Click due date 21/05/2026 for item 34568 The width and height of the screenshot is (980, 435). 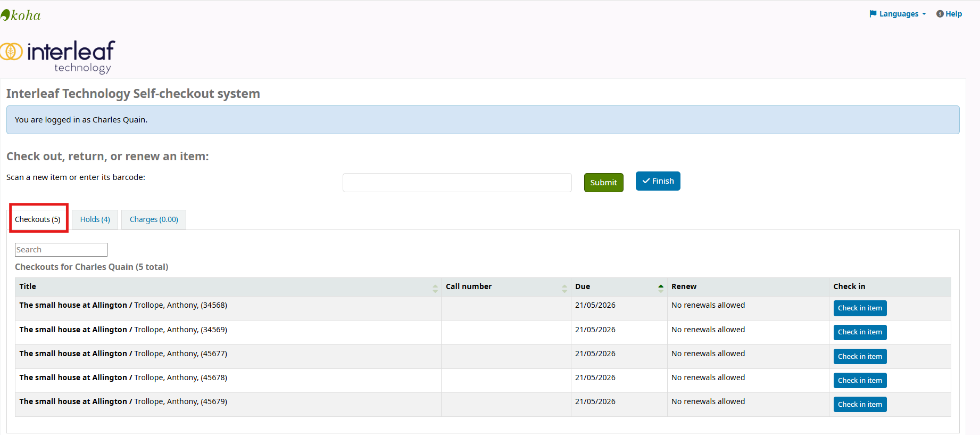point(595,305)
